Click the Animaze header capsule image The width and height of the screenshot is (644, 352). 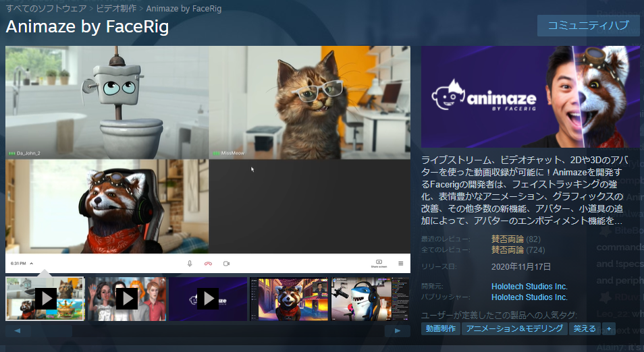click(530, 97)
